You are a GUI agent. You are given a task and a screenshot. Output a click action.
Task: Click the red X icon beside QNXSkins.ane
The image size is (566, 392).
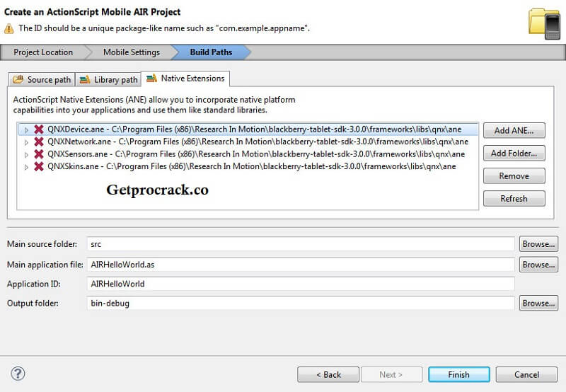(39, 166)
